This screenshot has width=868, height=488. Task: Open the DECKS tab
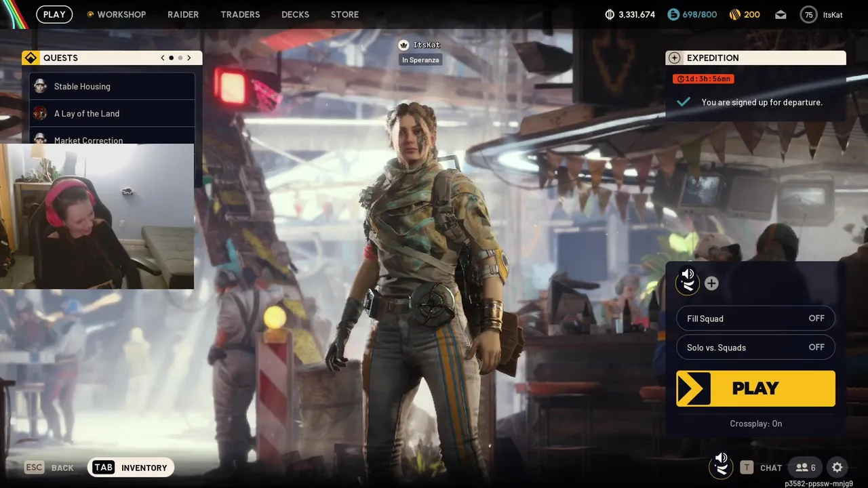[295, 14]
